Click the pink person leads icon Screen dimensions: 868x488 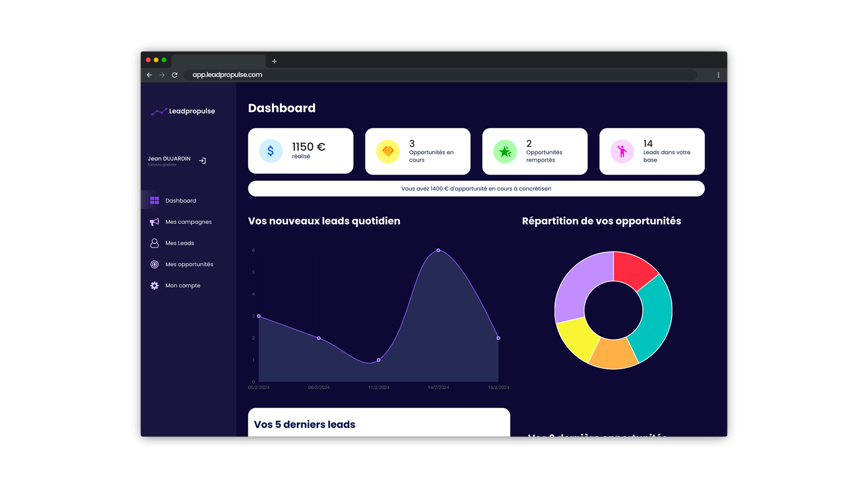(622, 151)
